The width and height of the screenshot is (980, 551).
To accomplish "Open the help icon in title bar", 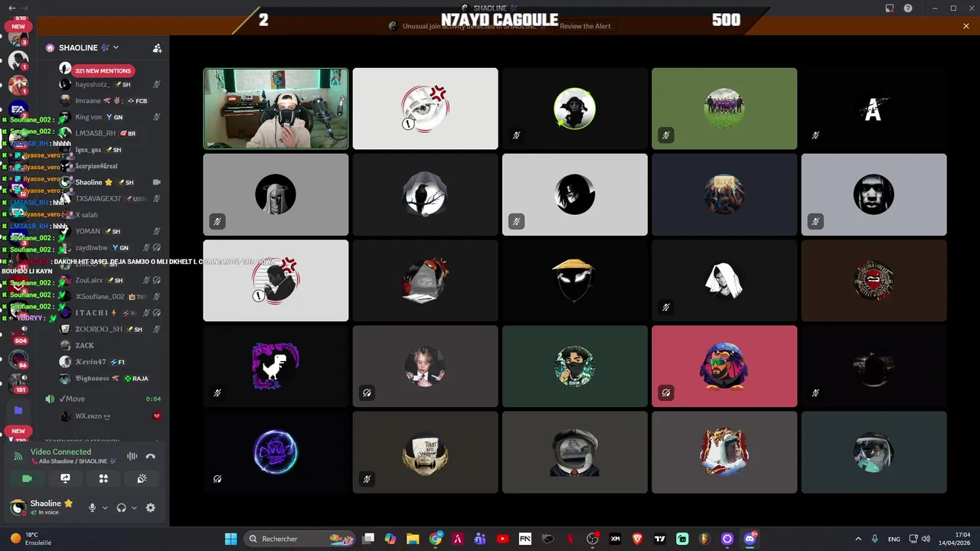I will coord(908,8).
